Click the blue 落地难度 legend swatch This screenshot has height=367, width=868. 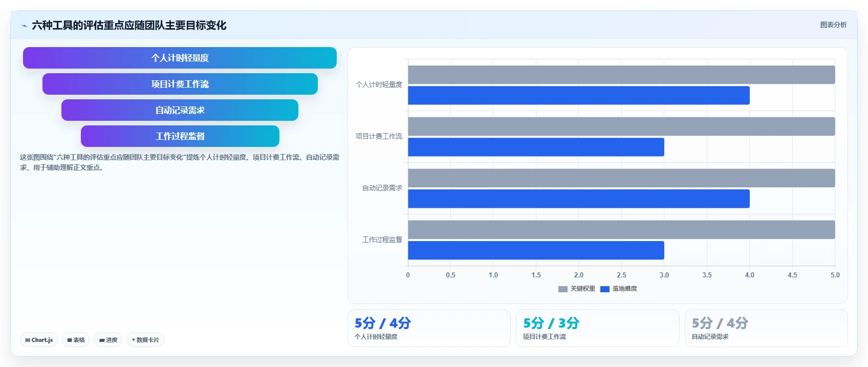click(605, 289)
